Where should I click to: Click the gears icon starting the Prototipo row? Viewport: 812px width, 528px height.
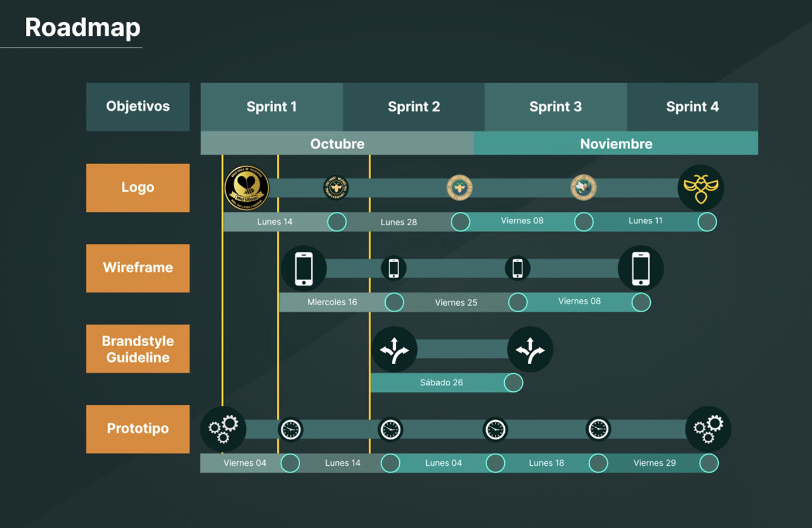tap(223, 429)
